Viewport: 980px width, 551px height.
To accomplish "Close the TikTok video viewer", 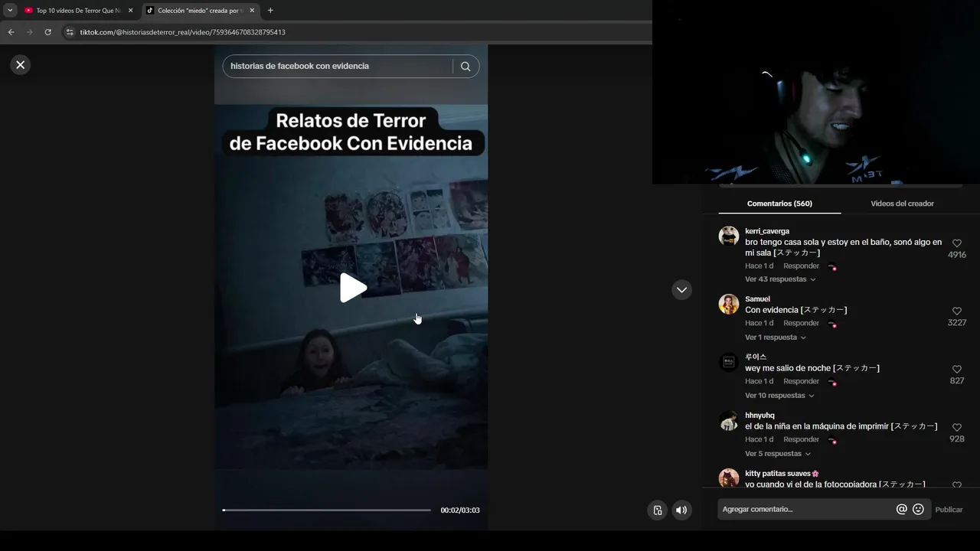I will (x=21, y=65).
